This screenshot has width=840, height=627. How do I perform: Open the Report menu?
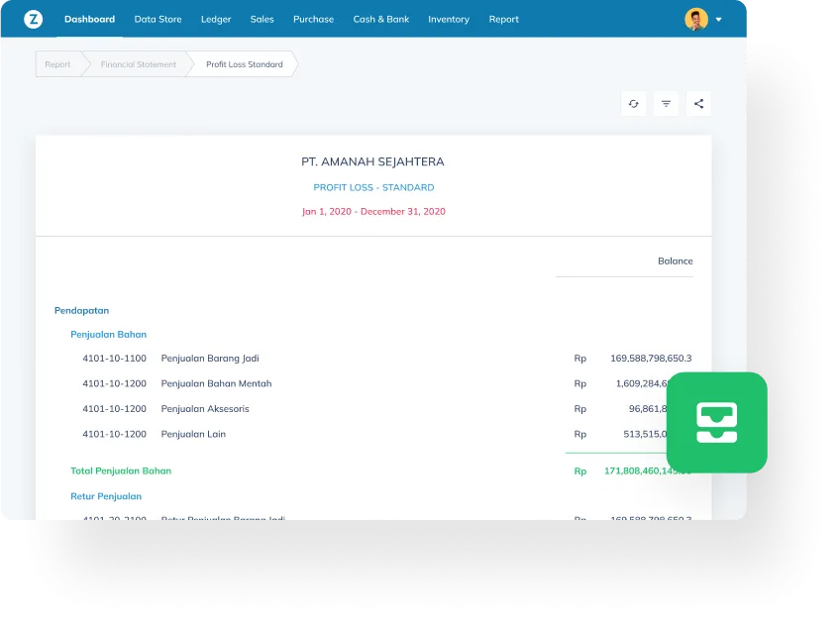pos(503,19)
